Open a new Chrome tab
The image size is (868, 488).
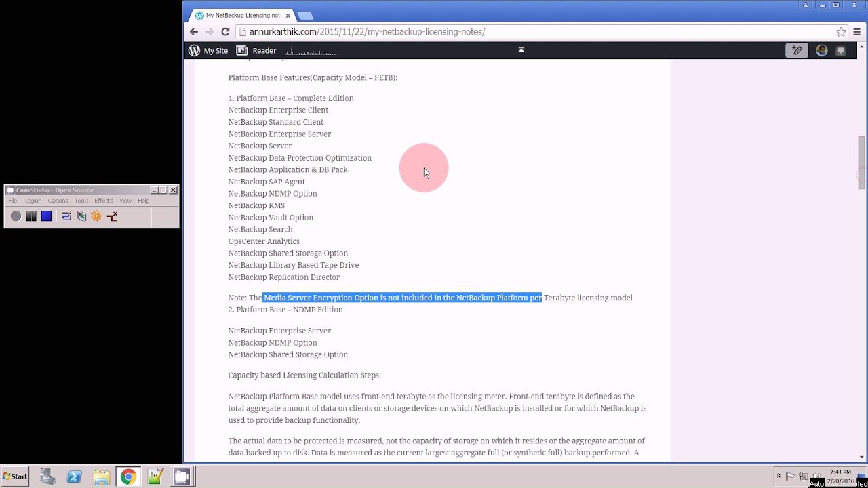pyautogui.click(x=305, y=16)
